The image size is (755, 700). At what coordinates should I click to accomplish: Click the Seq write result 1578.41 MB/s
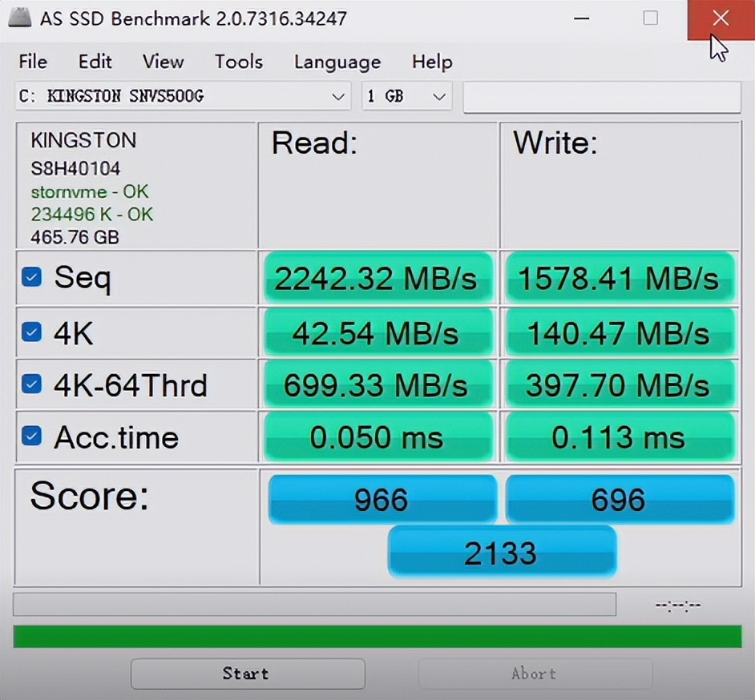click(x=620, y=278)
